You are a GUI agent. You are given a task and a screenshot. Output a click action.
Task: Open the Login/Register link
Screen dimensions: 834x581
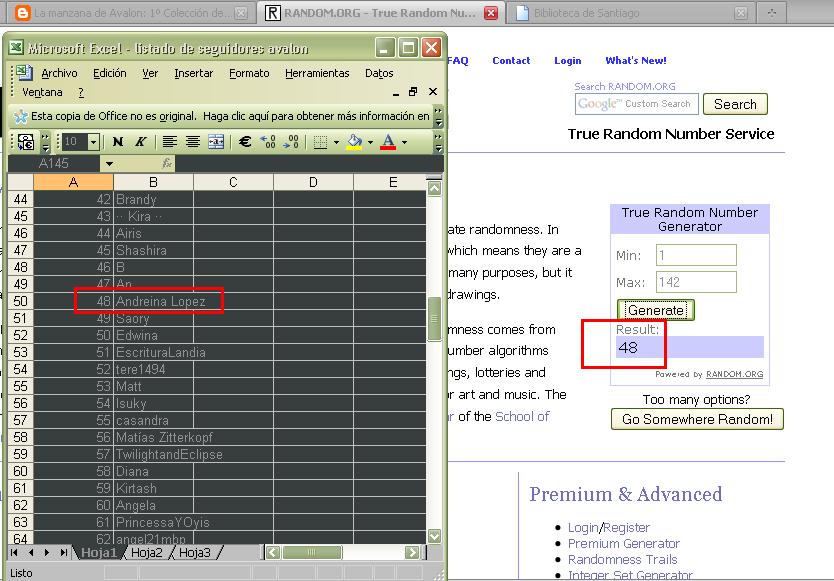click(608, 527)
